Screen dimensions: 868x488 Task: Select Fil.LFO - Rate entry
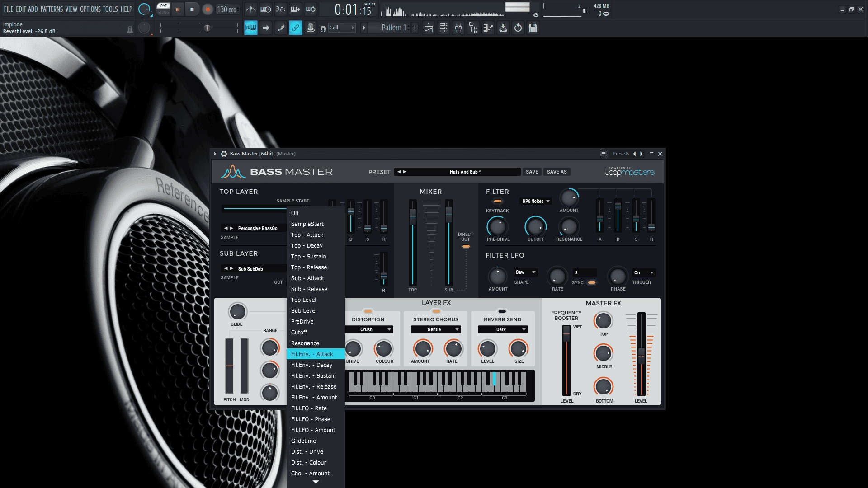(x=316, y=408)
